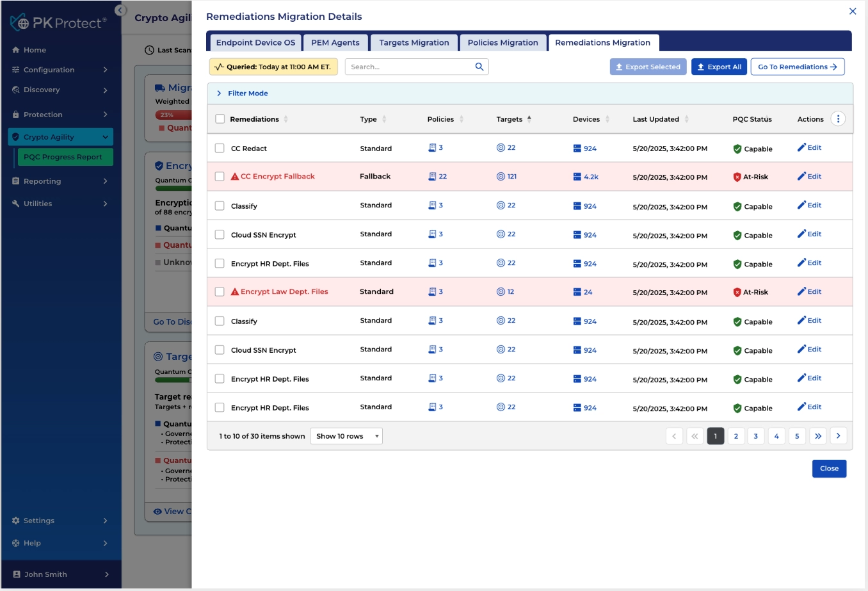
Task: Toggle the select-all header checkbox
Action: (220, 119)
